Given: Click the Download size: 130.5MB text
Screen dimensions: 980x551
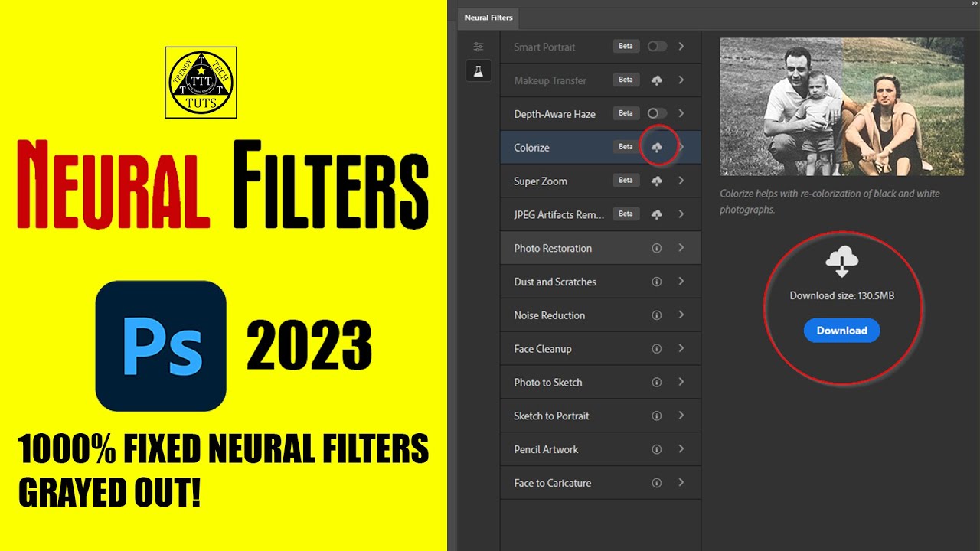Looking at the screenshot, I should [842, 295].
